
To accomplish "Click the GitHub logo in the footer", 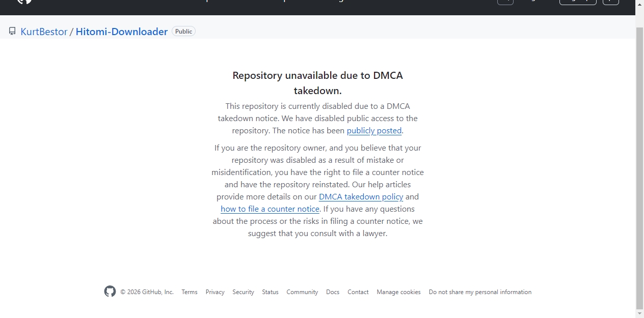I will [110, 292].
